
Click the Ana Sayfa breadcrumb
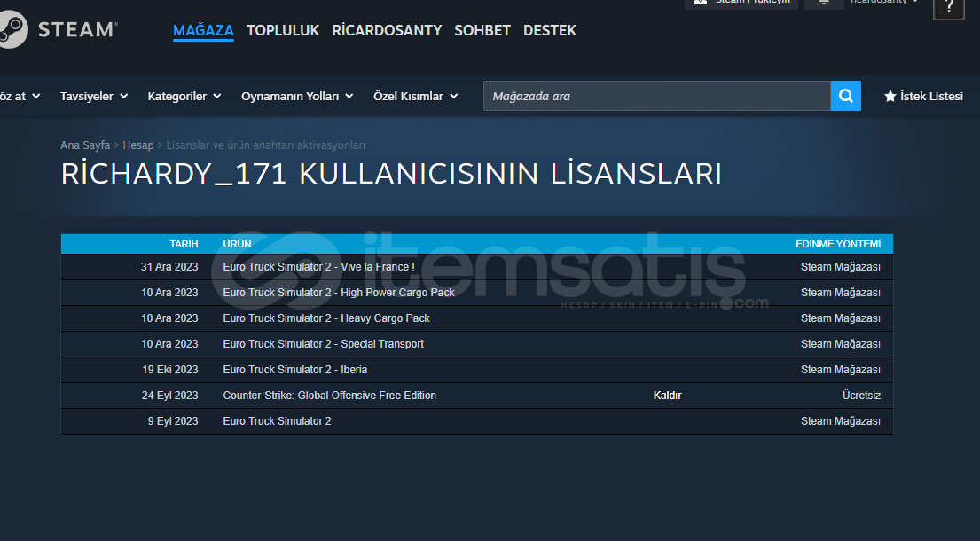(x=85, y=145)
